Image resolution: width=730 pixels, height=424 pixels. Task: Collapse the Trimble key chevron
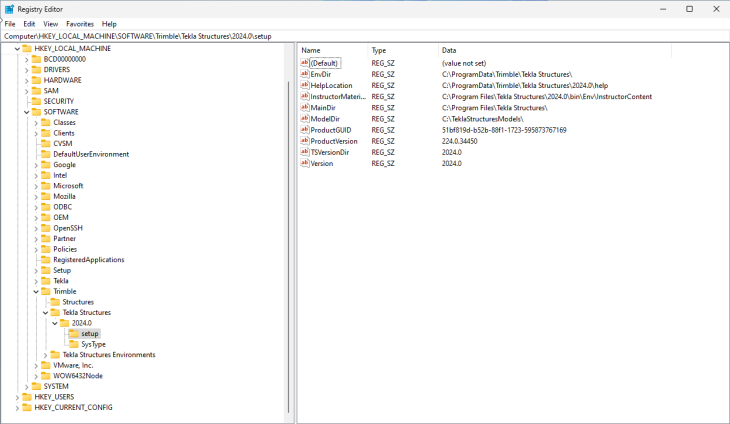coord(36,291)
